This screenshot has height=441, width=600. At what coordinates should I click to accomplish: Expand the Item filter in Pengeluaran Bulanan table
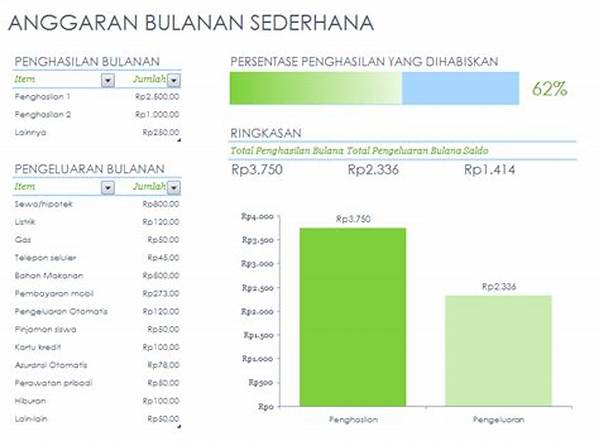click(108, 187)
